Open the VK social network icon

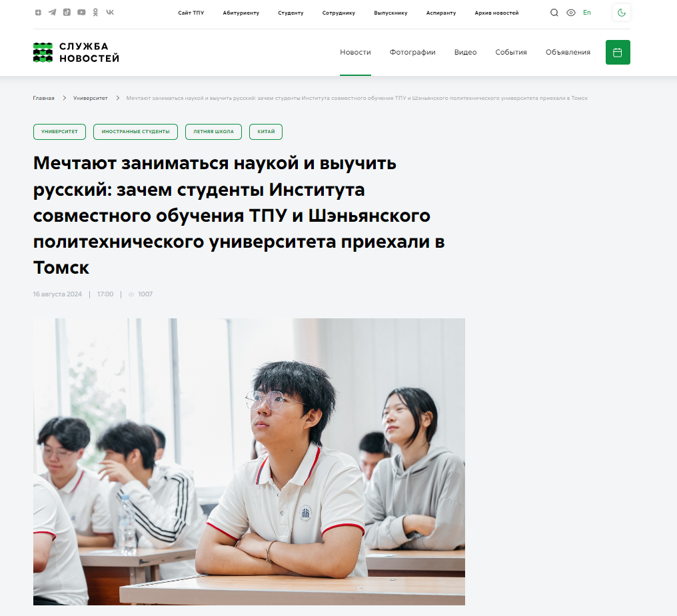pyautogui.click(x=110, y=13)
